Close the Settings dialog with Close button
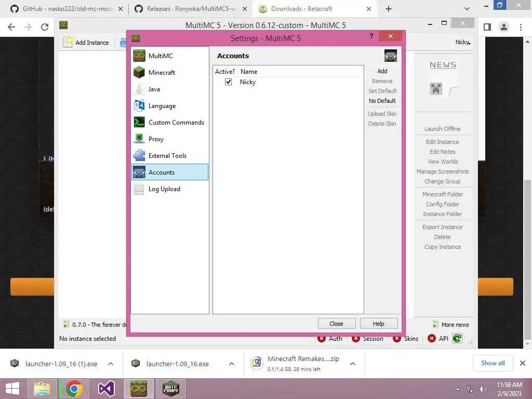Viewport: 532px width, 399px height. 336,324
